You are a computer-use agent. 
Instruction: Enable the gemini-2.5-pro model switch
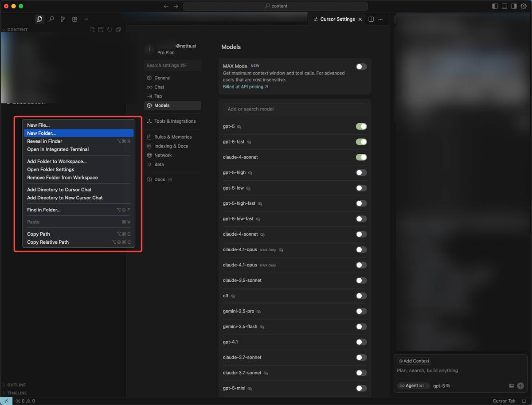(361, 311)
